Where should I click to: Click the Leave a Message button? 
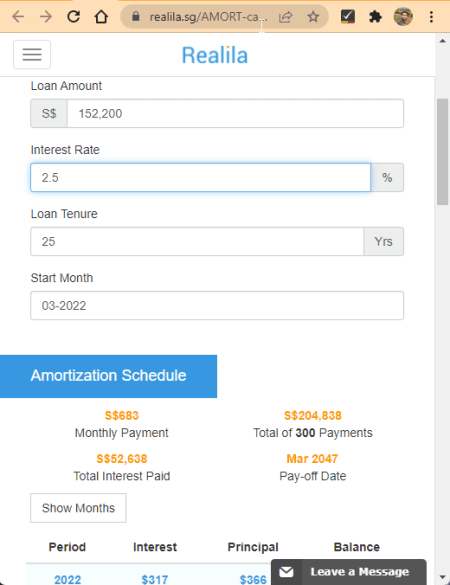click(x=349, y=572)
